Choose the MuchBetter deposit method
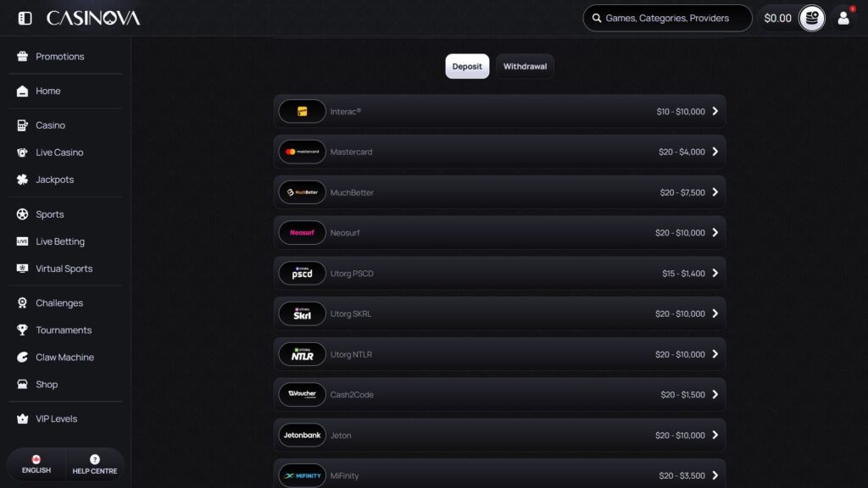Screen dimensions: 868x488 click(499, 192)
